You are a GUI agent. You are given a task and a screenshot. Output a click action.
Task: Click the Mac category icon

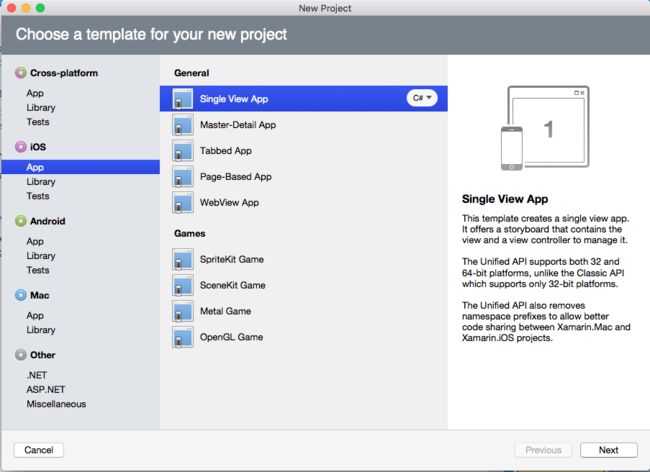[21, 295]
